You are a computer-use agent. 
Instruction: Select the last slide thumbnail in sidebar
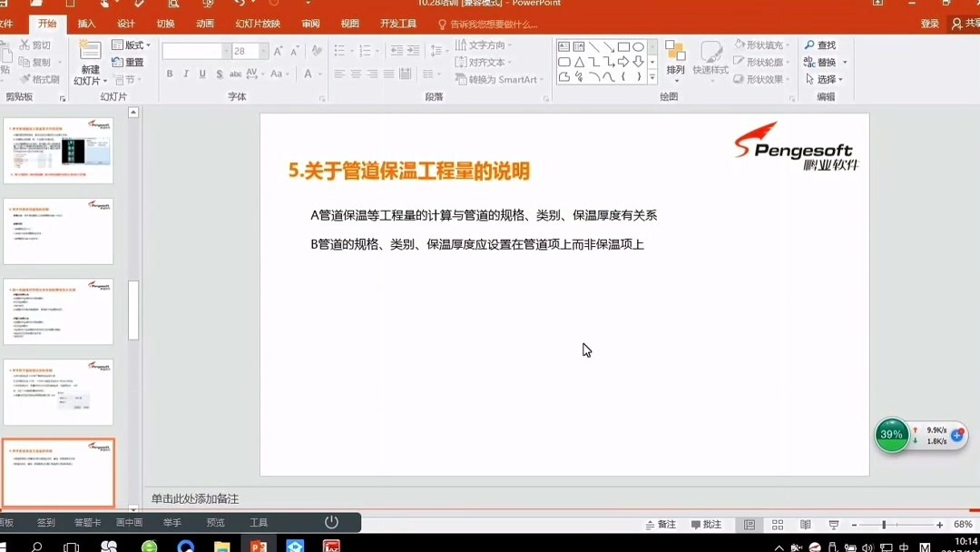(x=58, y=470)
